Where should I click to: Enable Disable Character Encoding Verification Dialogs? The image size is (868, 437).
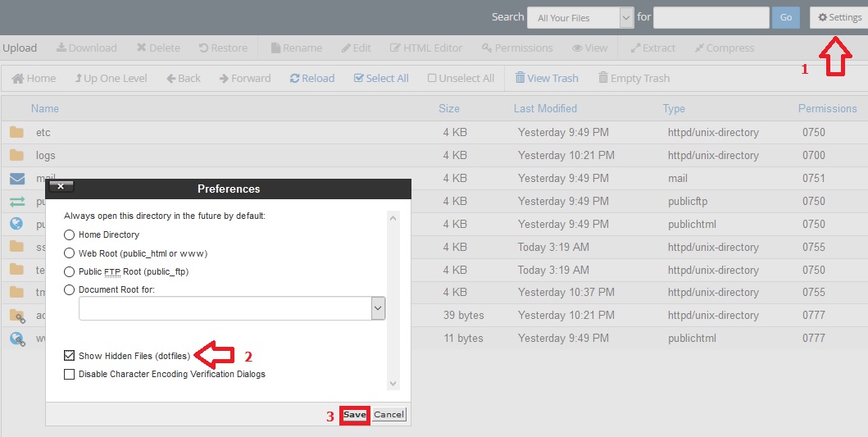69,375
